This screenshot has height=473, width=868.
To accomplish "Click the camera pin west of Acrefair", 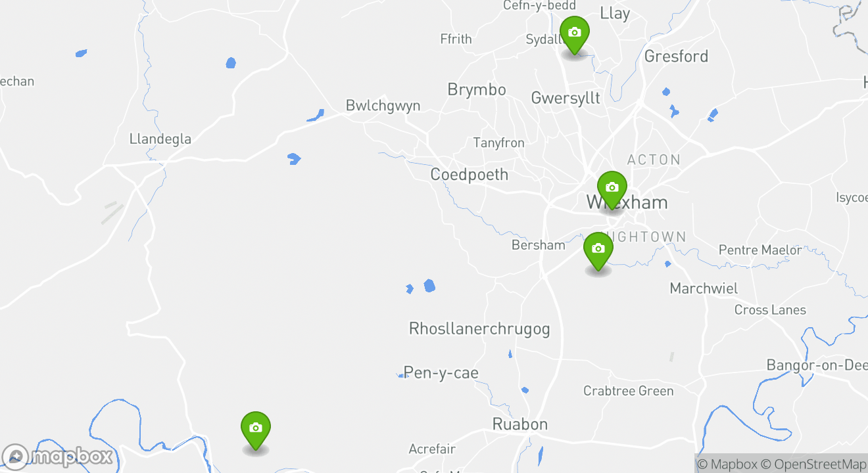I will click(x=256, y=430).
